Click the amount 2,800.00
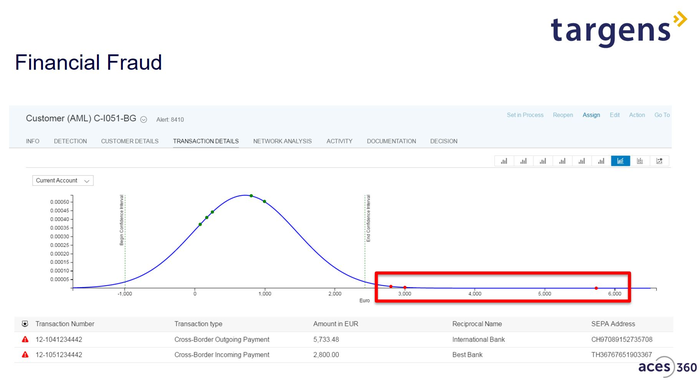This screenshot has width=700, height=380. coord(326,355)
